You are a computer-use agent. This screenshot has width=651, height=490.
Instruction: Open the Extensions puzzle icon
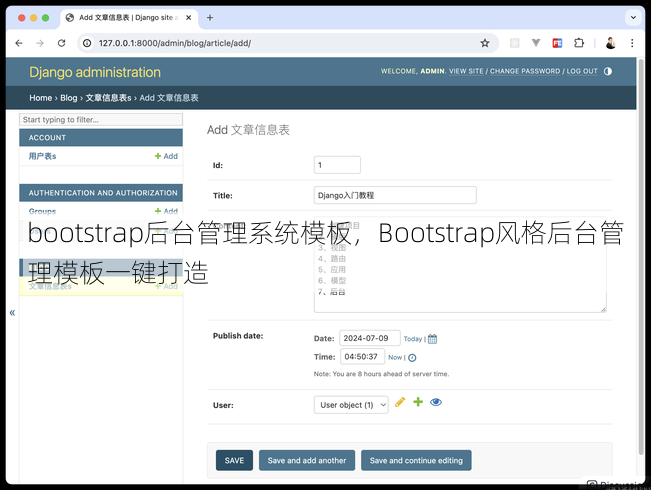[579, 43]
